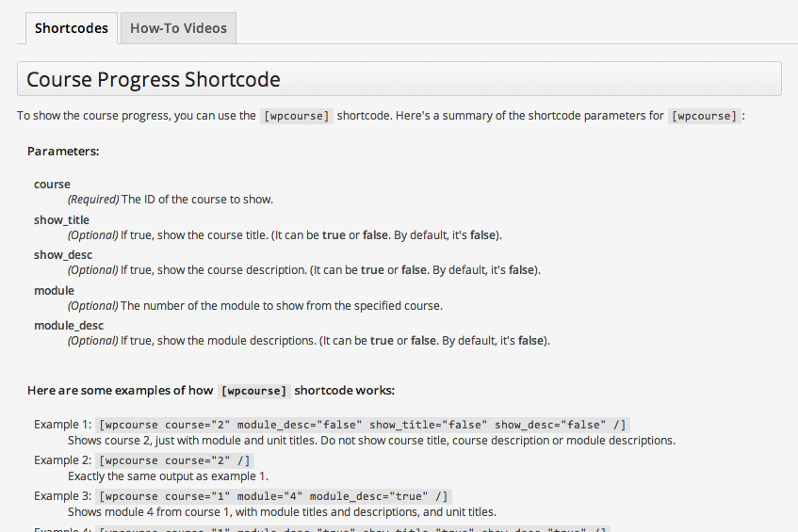This screenshot has height=532, width=798.
Task: Select the 'course' parameter name
Action: pyautogui.click(x=52, y=185)
